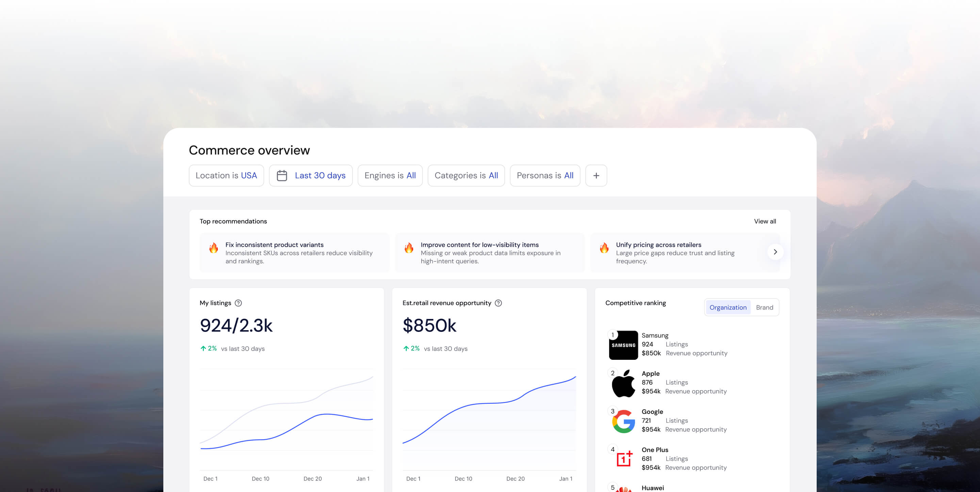Click View all in Top recommendations
Viewport: 980px width, 492px height.
point(765,221)
